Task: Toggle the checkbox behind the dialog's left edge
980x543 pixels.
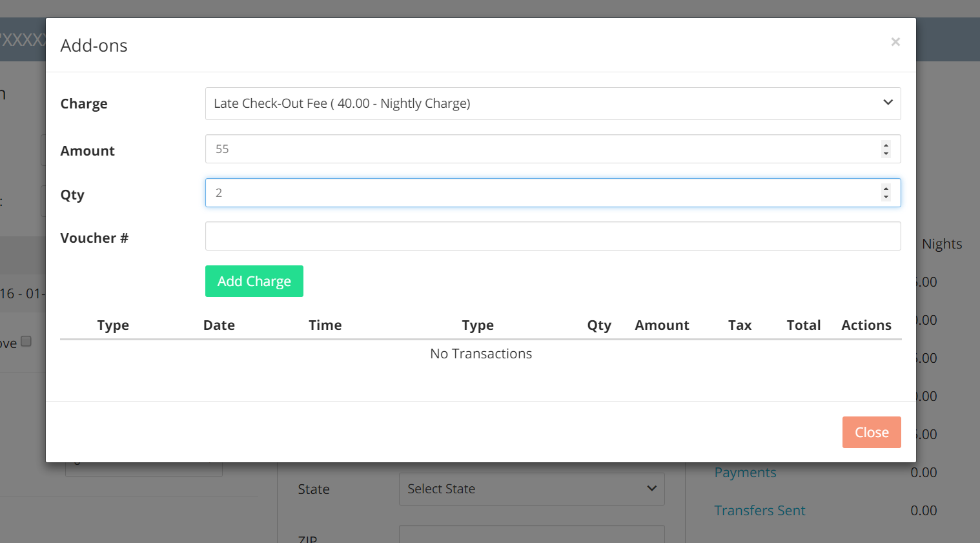Action: point(26,342)
